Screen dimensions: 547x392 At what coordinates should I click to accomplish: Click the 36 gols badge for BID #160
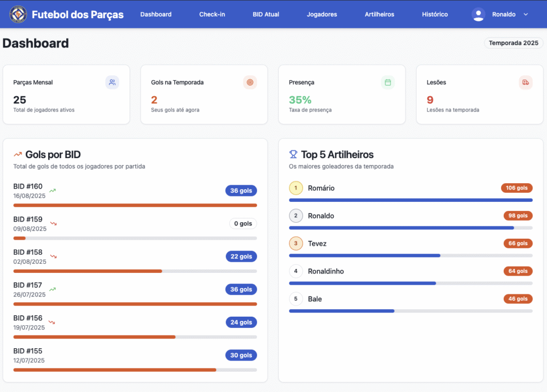241,191
